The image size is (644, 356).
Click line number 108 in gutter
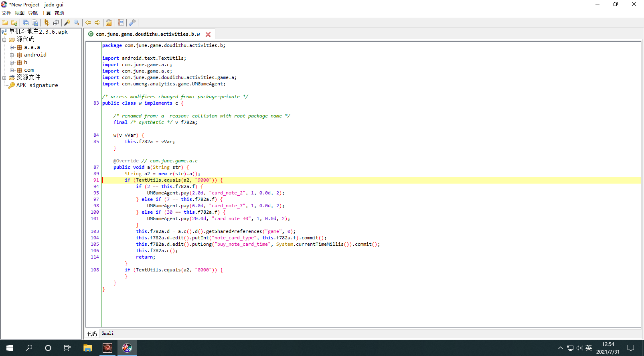[95, 270]
